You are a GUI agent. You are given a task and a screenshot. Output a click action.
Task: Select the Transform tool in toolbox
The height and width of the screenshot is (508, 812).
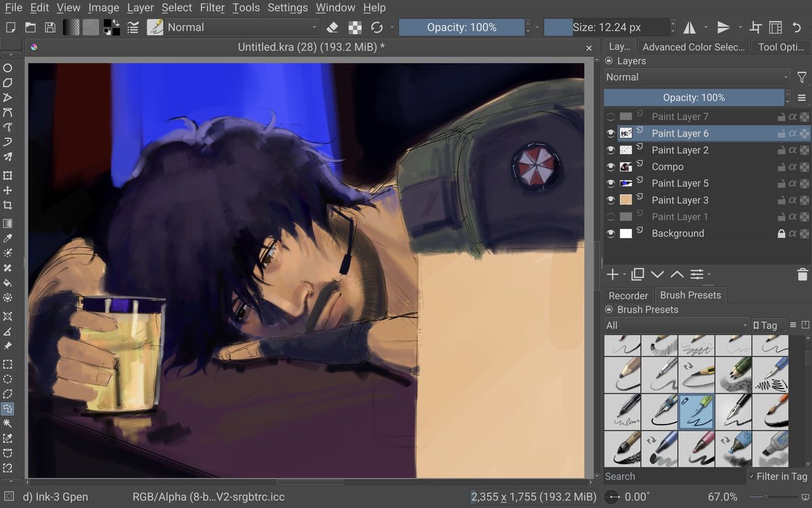[x=7, y=175]
